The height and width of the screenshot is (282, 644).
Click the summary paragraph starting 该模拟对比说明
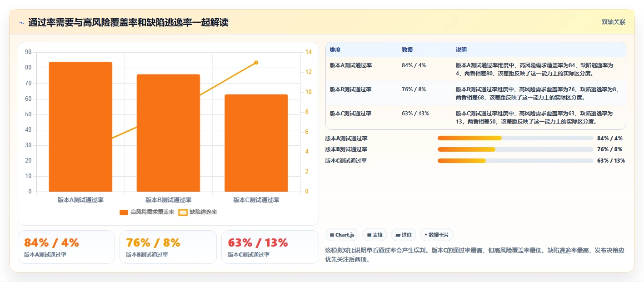click(475, 255)
